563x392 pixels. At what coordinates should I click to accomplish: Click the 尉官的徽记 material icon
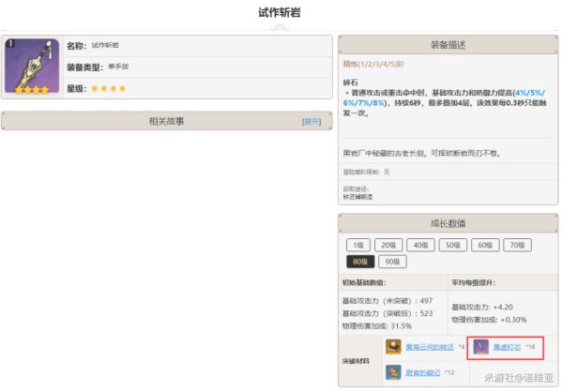click(x=393, y=372)
